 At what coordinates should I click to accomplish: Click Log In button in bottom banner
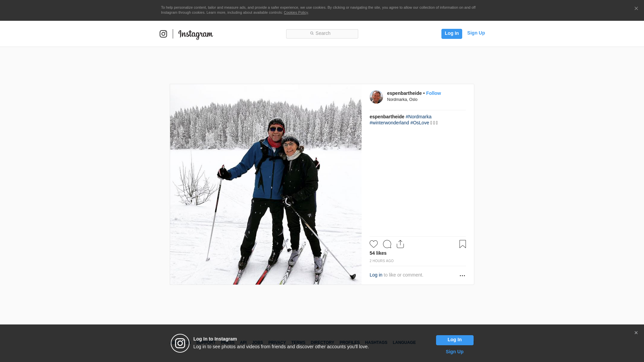[454, 340]
